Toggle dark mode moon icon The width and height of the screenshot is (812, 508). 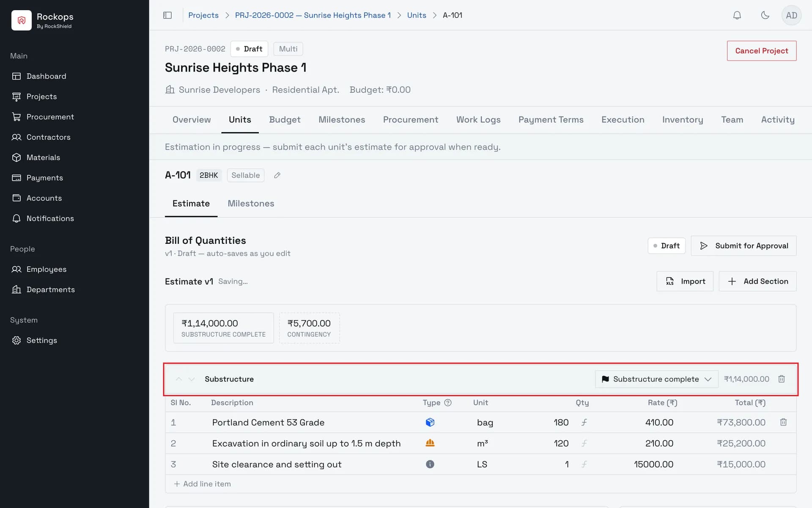point(765,15)
